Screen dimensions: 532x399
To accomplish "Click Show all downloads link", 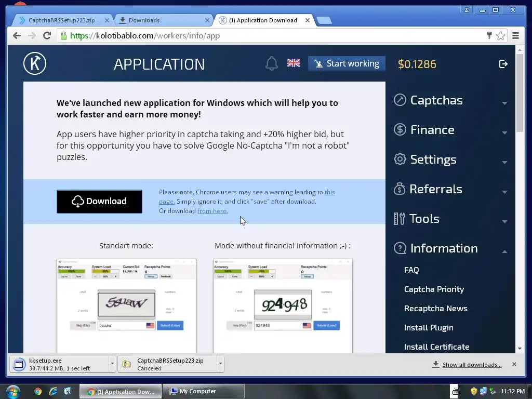I will coord(472,364).
